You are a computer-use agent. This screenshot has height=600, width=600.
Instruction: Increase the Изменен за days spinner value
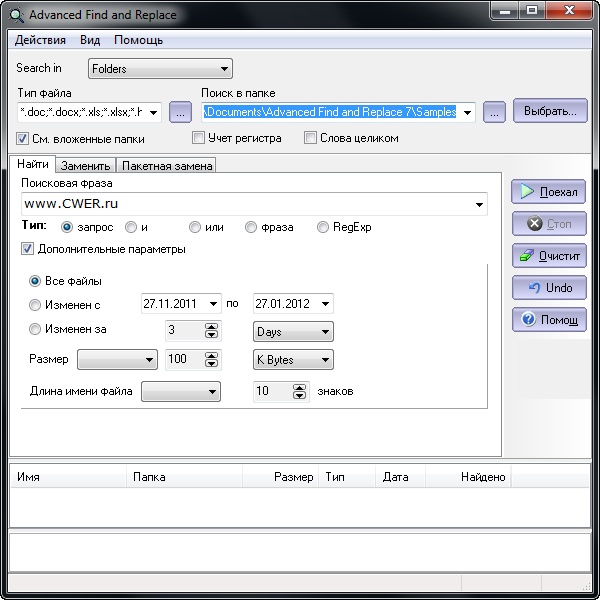[x=211, y=327]
